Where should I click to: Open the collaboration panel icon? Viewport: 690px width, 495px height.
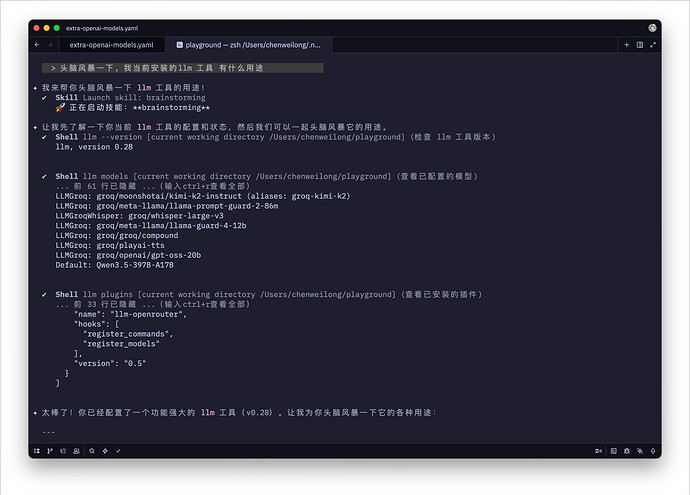[x=77, y=451]
